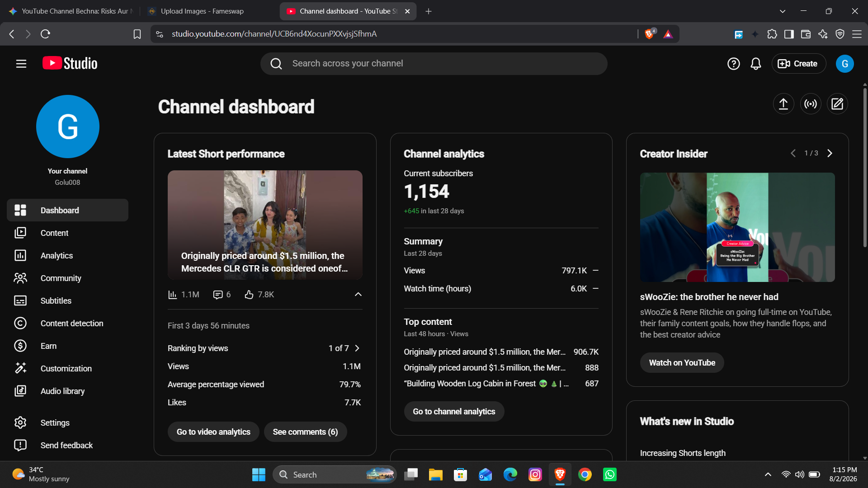Click Send feedback in the sidebar
This screenshot has width=868, height=488.
(x=68, y=445)
